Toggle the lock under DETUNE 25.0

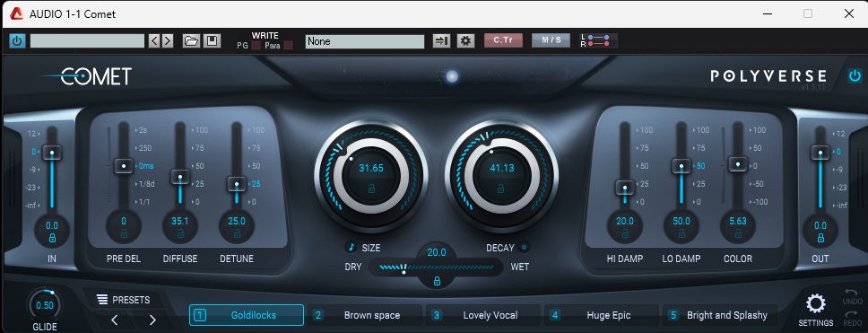[237, 234]
